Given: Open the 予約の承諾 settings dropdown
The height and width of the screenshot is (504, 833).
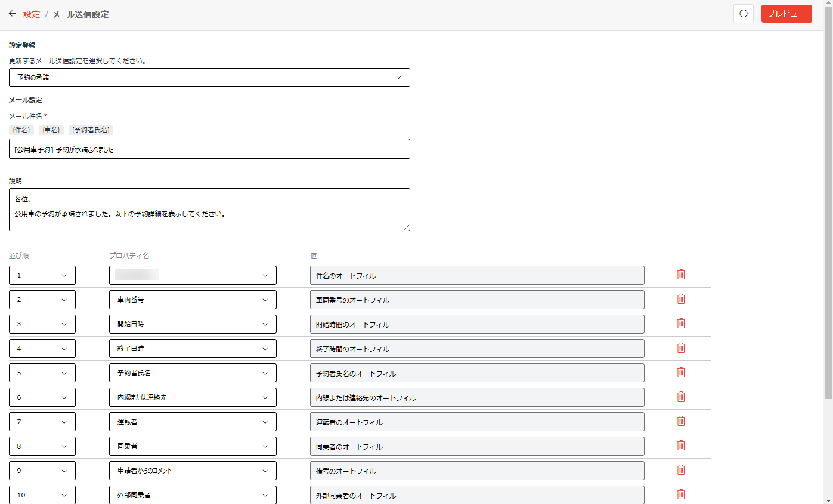Looking at the screenshot, I should (x=209, y=77).
